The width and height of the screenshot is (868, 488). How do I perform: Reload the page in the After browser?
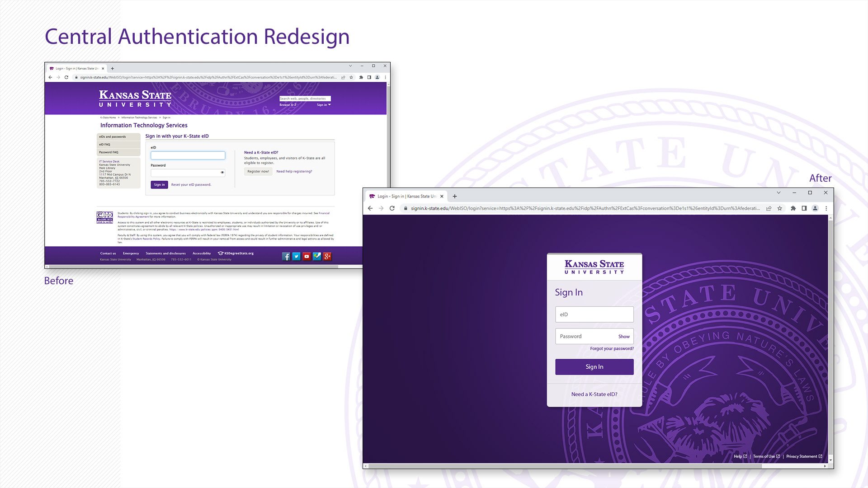[x=392, y=208]
